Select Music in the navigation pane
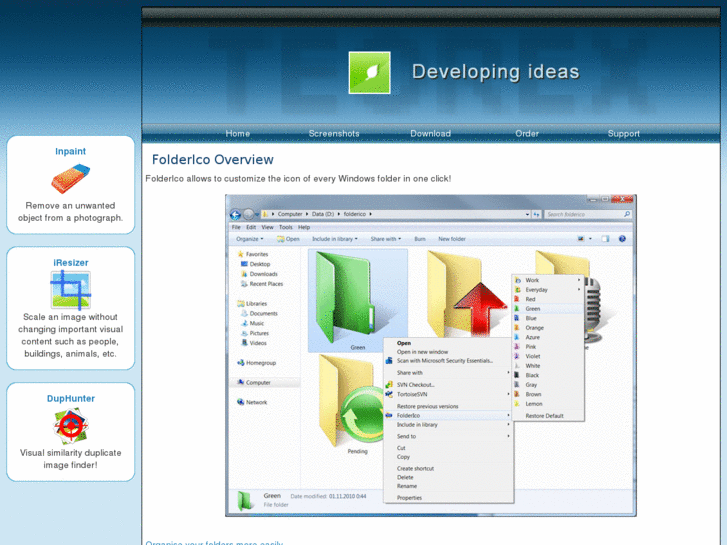727x545 pixels. pyautogui.click(x=253, y=323)
